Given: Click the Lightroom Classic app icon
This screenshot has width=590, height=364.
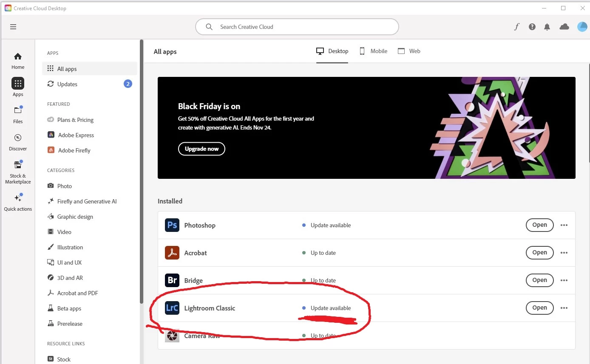Looking at the screenshot, I should pyautogui.click(x=172, y=308).
